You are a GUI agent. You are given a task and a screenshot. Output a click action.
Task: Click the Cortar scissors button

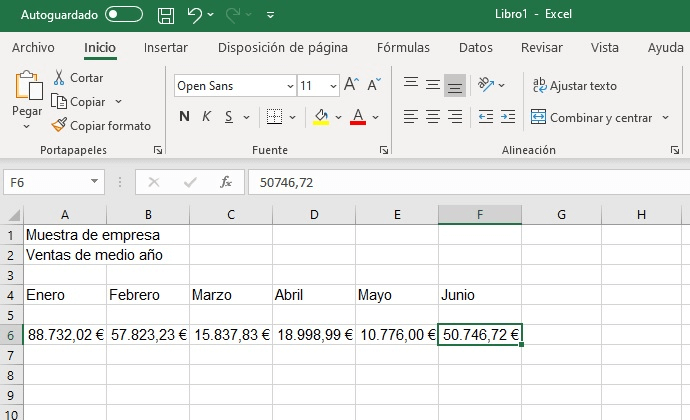(78, 78)
